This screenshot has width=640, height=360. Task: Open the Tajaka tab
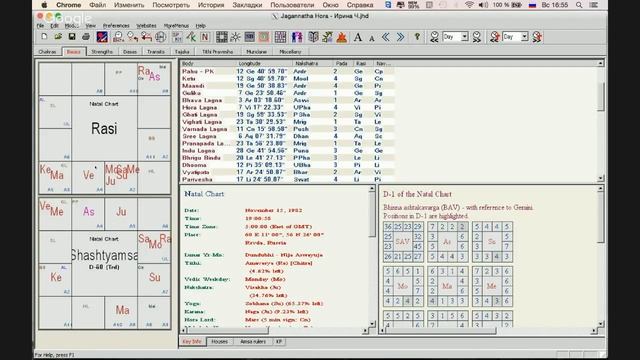point(182,52)
